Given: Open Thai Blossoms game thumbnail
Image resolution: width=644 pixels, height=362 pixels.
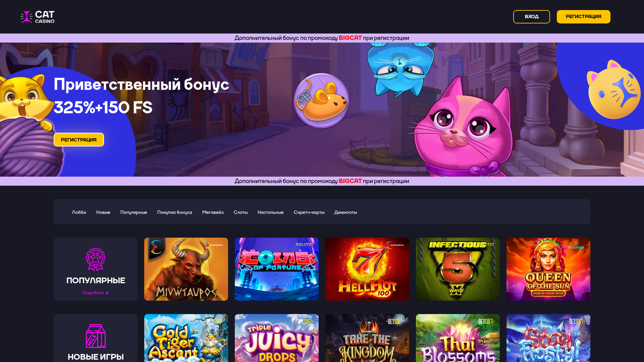Looking at the screenshot, I should (x=458, y=338).
